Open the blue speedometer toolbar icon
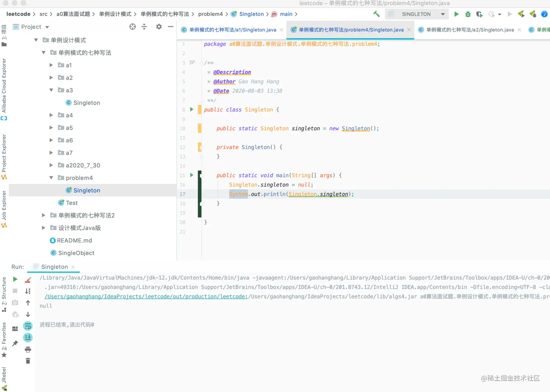Image resolution: width=550 pixels, height=392 pixels. [x=544, y=14]
